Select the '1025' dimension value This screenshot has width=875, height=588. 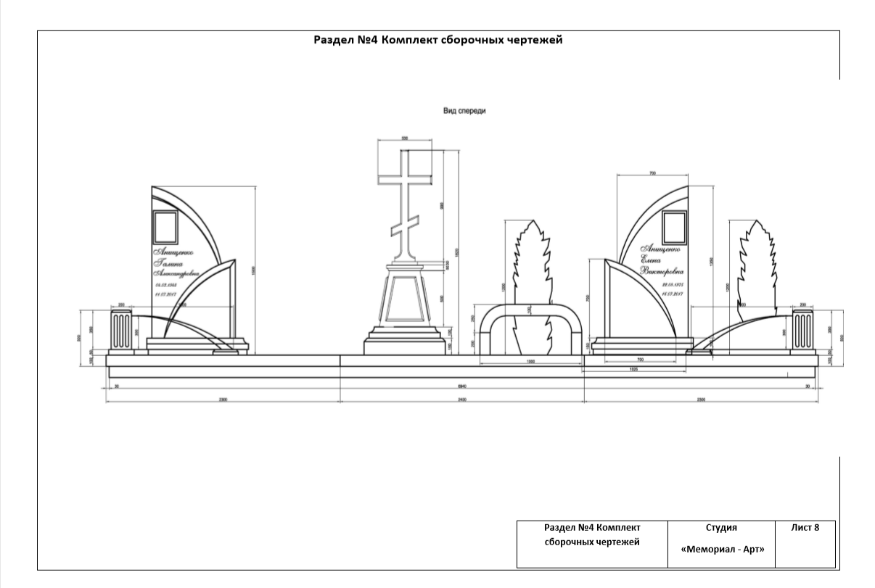click(633, 370)
